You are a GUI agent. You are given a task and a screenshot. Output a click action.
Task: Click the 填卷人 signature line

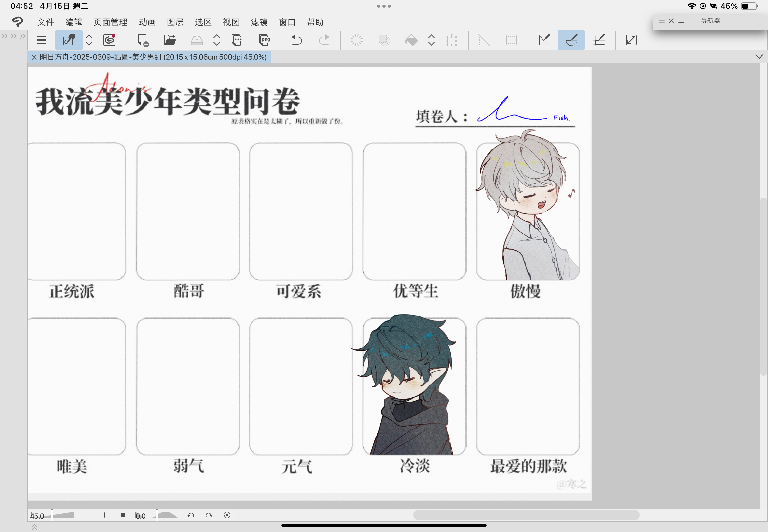click(495, 126)
